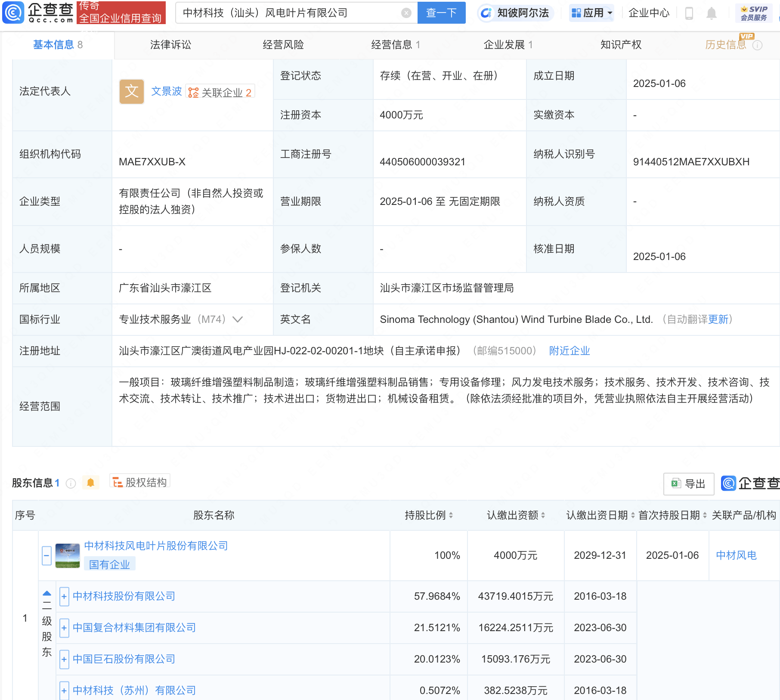Expand the 国标行业 chevron

tap(237, 319)
